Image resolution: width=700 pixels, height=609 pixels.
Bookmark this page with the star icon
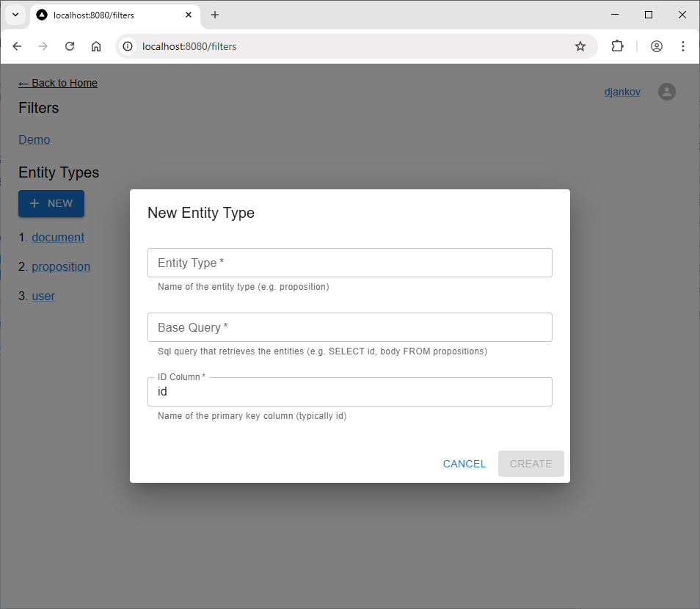click(x=580, y=46)
